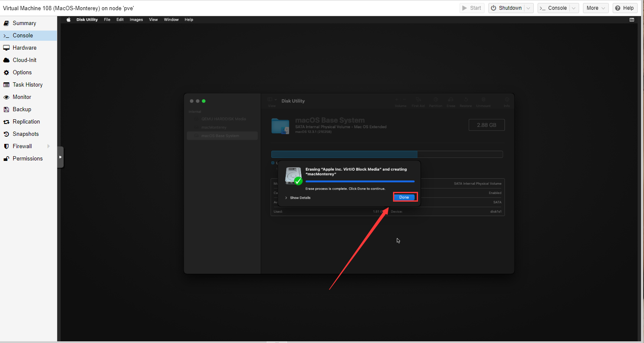The image size is (644, 343).
Task: Open the Cloud-Init settings page
Action: point(24,60)
